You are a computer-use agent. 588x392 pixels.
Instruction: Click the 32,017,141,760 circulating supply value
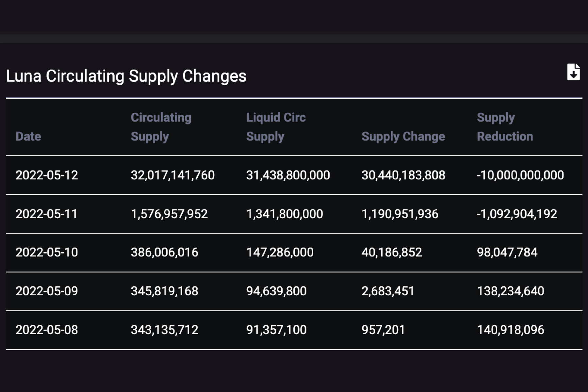click(x=173, y=175)
